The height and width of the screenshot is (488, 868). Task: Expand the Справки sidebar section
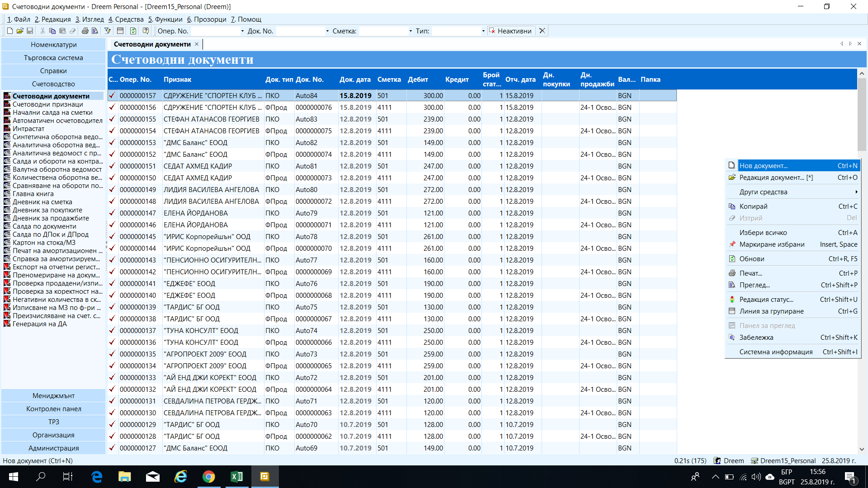[x=53, y=70]
